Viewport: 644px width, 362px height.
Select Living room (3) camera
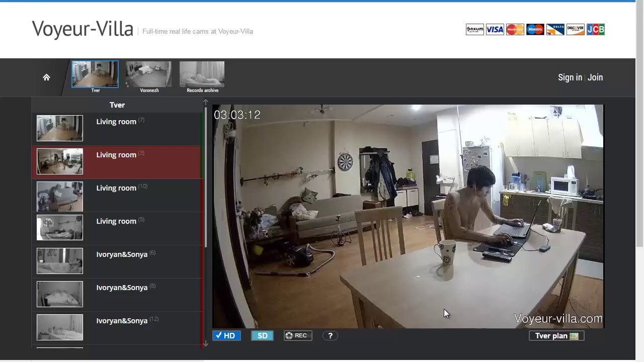point(116,162)
